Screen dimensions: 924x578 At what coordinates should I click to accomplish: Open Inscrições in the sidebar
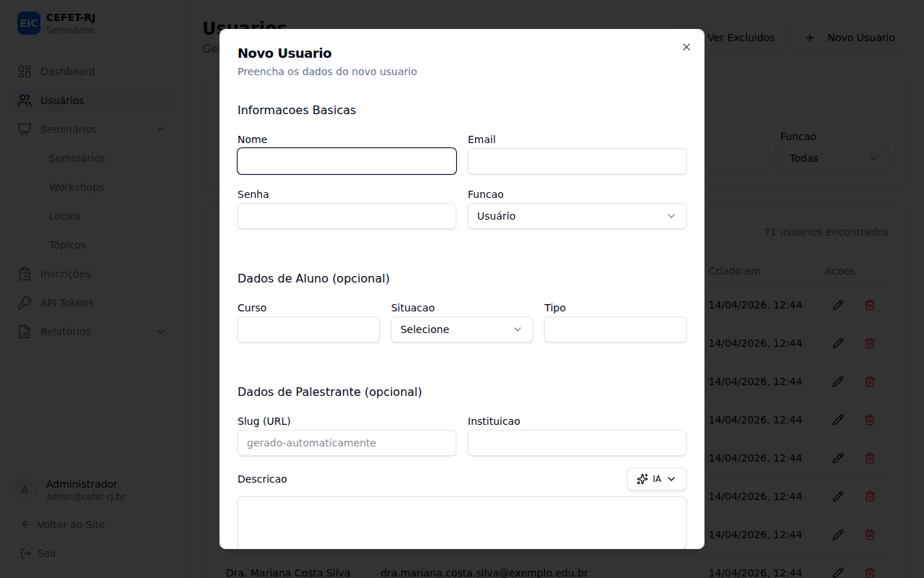[94, 274]
